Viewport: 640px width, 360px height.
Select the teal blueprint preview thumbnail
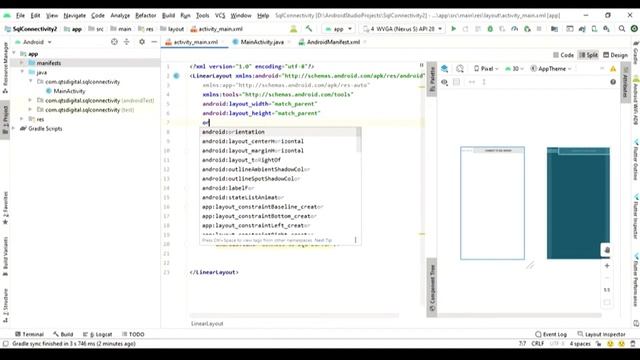pyautogui.click(x=578, y=203)
